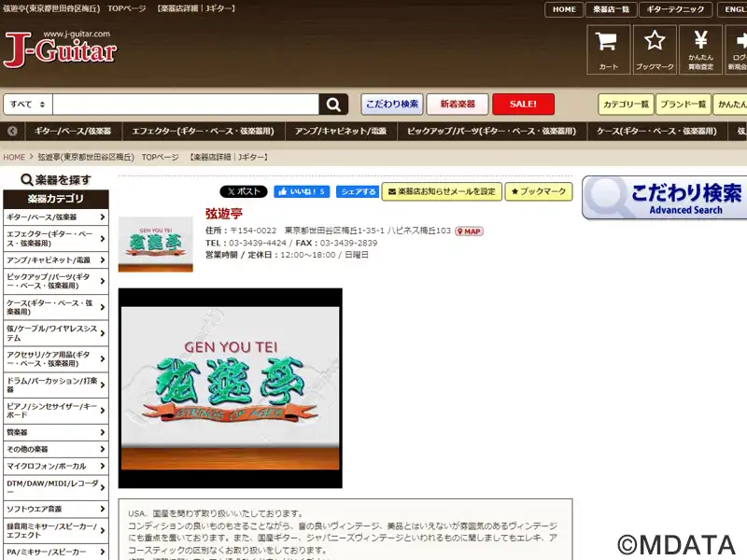Screen dimensions: 747x560
Task: Select ギター/ベース/弦楽器 in nav bar
Action: click(x=73, y=131)
